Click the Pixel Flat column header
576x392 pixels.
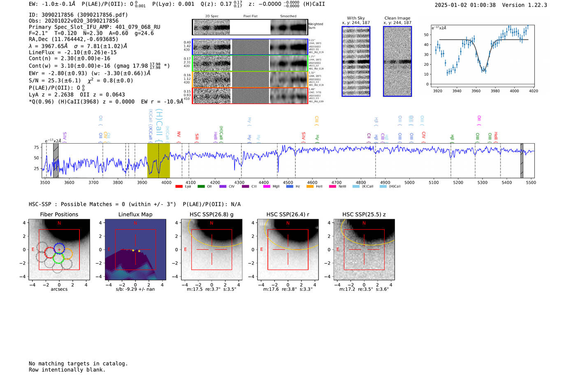250,16
